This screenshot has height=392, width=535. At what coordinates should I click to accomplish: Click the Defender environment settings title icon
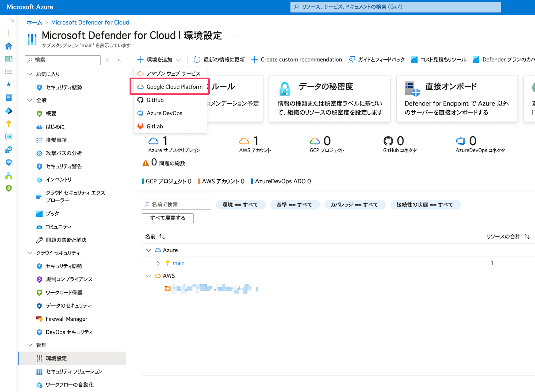click(x=32, y=39)
